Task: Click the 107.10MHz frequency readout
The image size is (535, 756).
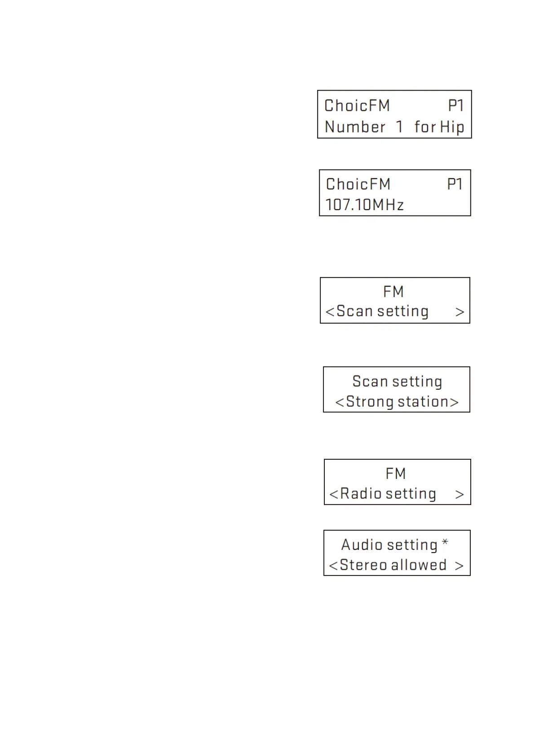Action: pyautogui.click(x=365, y=205)
